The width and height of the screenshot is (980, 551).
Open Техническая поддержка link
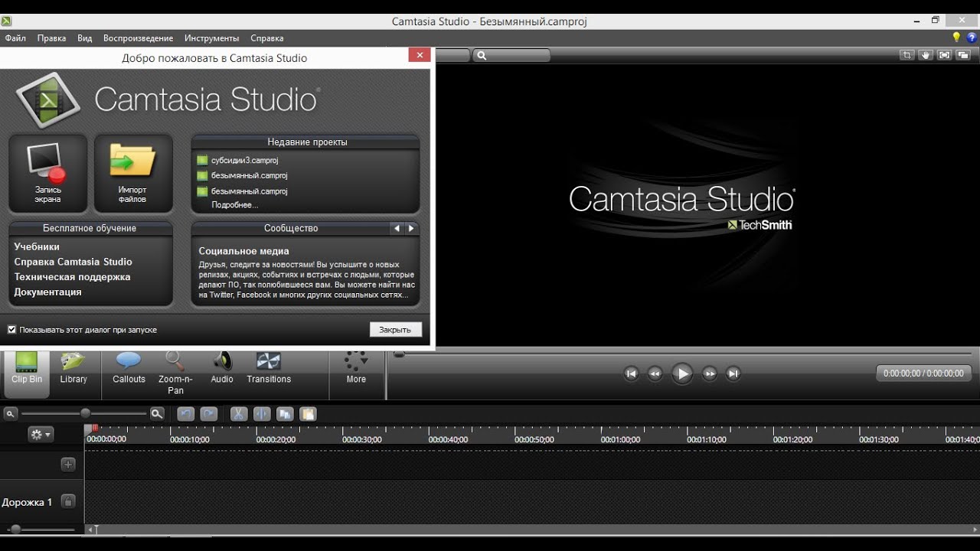pos(72,277)
